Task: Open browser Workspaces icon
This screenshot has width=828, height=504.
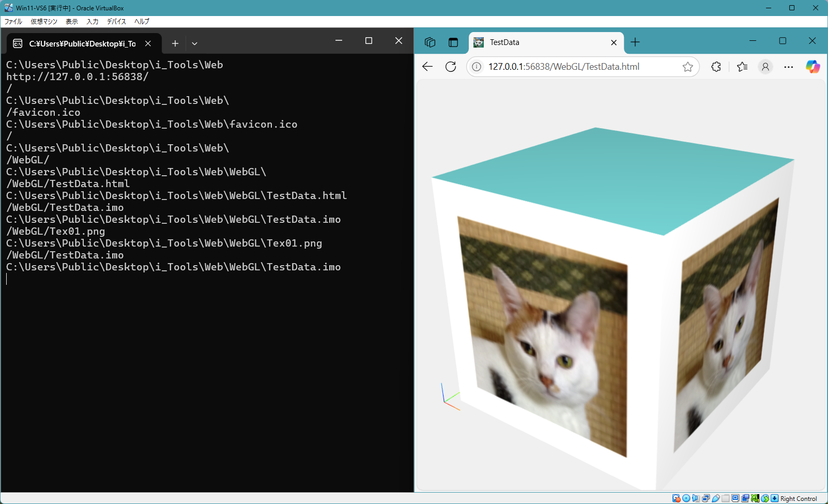Action: 430,42
